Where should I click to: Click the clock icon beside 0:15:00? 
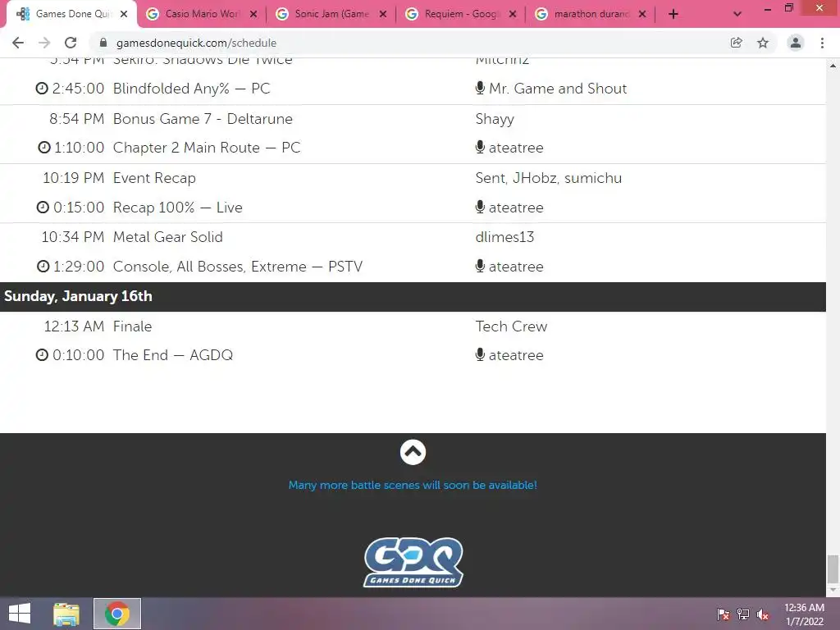[x=43, y=207]
